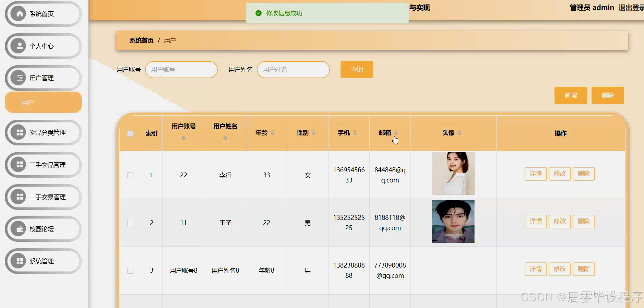The width and height of the screenshot is (644, 308).
Task: Click the 查询 search button
Action: pos(357,70)
